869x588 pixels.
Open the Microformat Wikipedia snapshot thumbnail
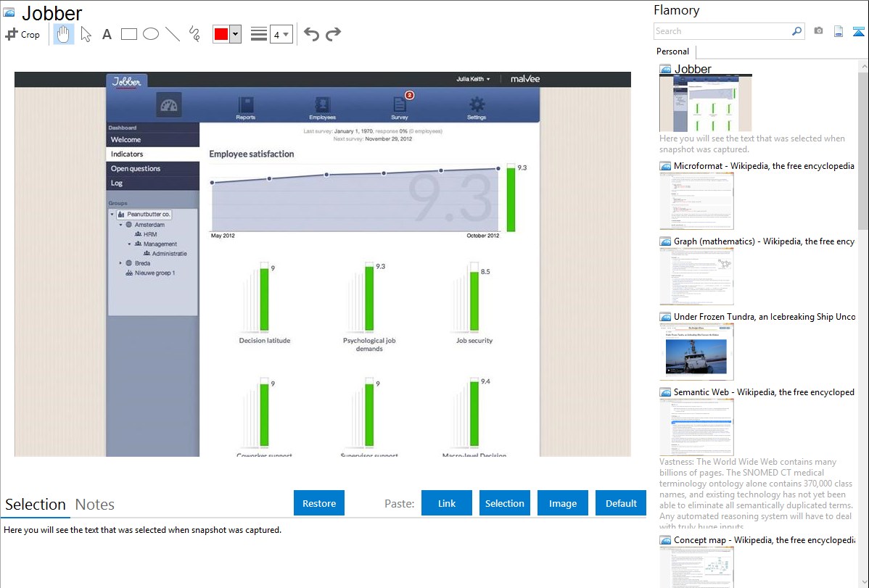(696, 201)
